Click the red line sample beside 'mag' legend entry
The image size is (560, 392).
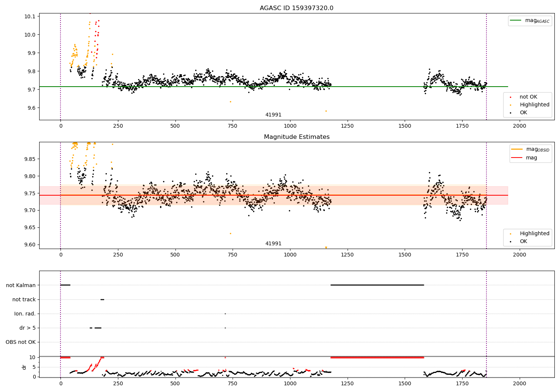(x=517, y=158)
